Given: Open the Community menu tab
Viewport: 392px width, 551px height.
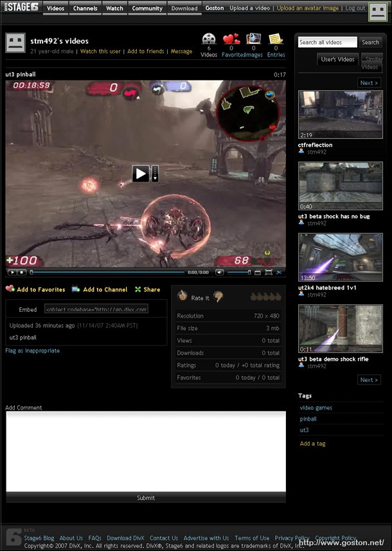Looking at the screenshot, I should pos(147,8).
